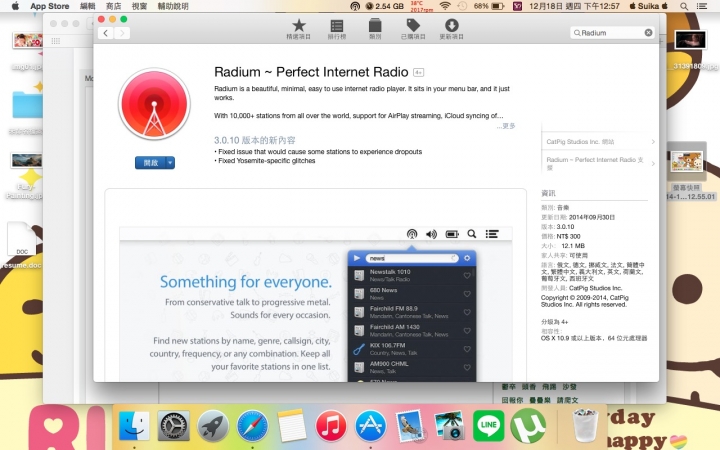Open the Featured star tab in App Store toolbar

tap(298, 29)
